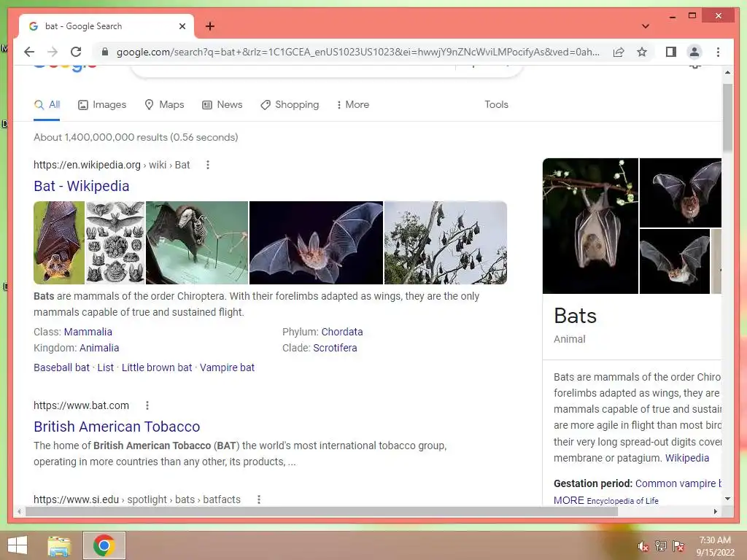Follow the 'List' sitelink
This screenshot has height=560, width=747.
click(105, 367)
